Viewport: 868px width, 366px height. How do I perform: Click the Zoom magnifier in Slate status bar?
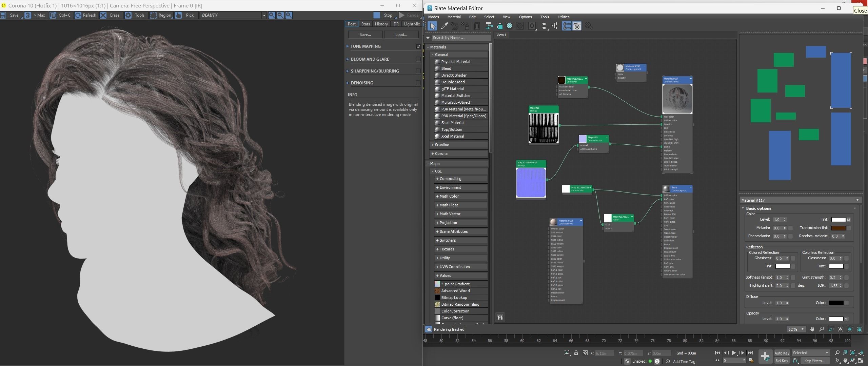pos(821,329)
